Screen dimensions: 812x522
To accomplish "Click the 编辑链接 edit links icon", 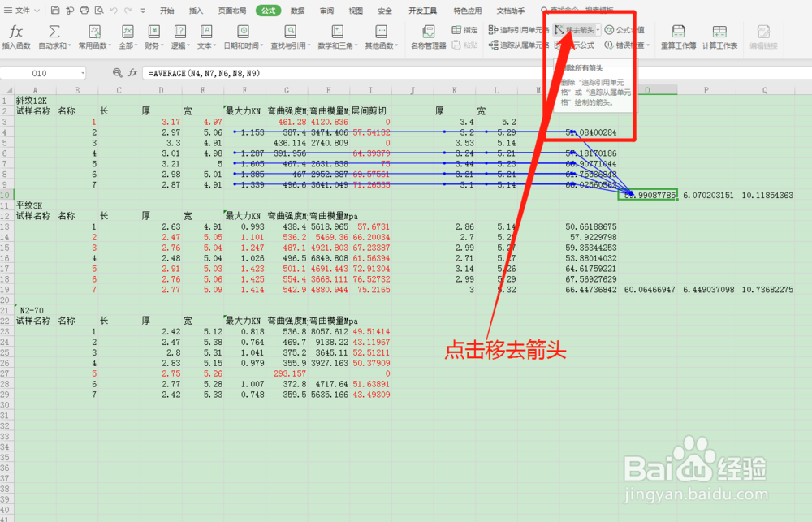I will click(x=763, y=32).
